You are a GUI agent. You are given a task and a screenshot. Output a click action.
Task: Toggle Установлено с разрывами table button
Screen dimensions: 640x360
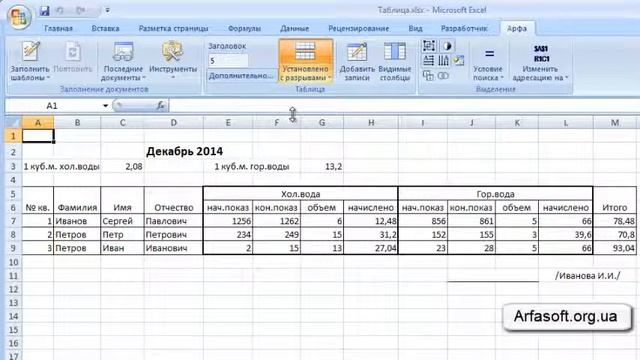305,61
